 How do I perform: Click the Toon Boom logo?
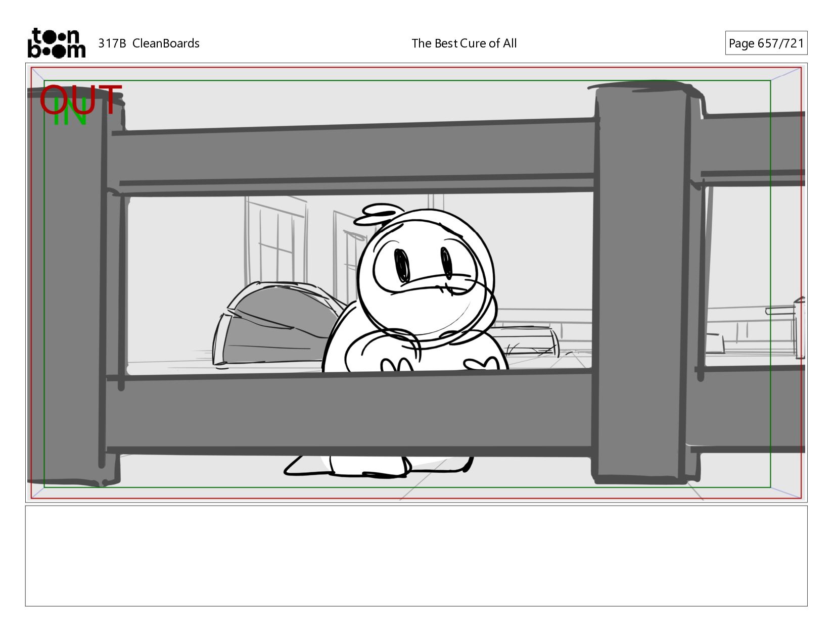pos(56,43)
